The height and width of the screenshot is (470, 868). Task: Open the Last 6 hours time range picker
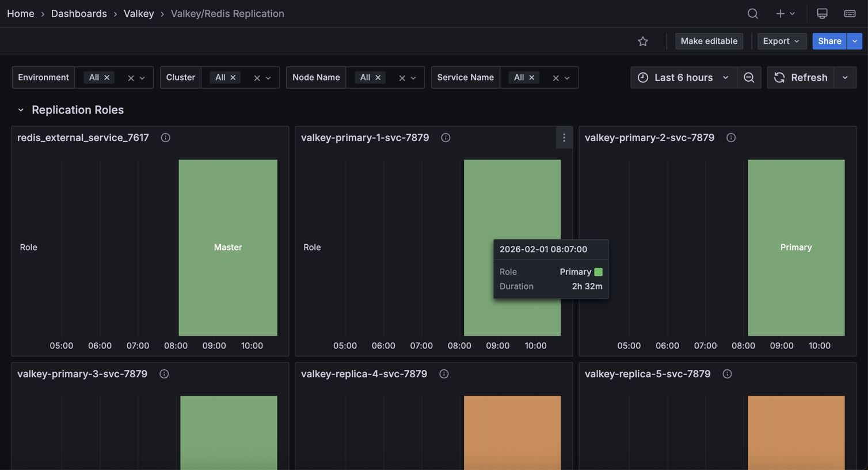coord(683,77)
